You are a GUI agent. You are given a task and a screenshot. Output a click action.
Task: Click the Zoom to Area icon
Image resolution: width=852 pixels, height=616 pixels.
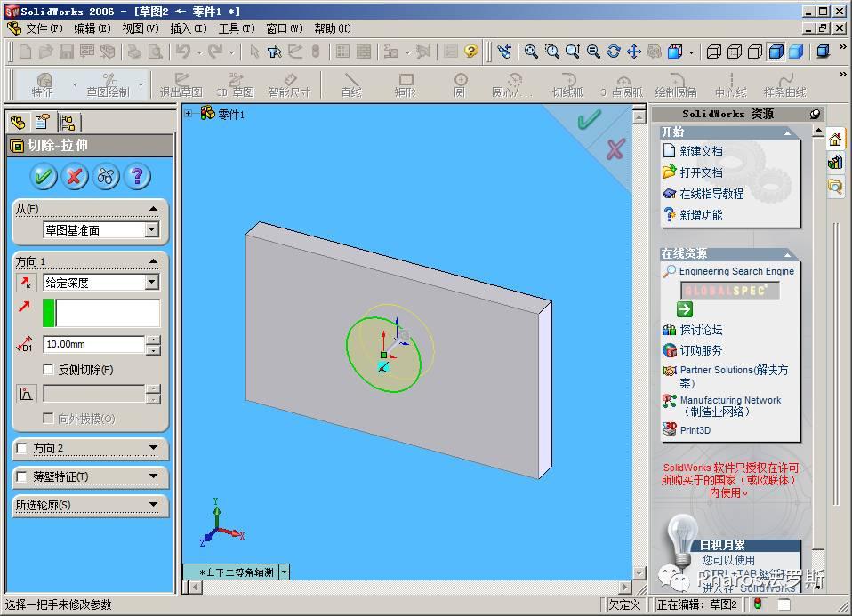pos(551,52)
